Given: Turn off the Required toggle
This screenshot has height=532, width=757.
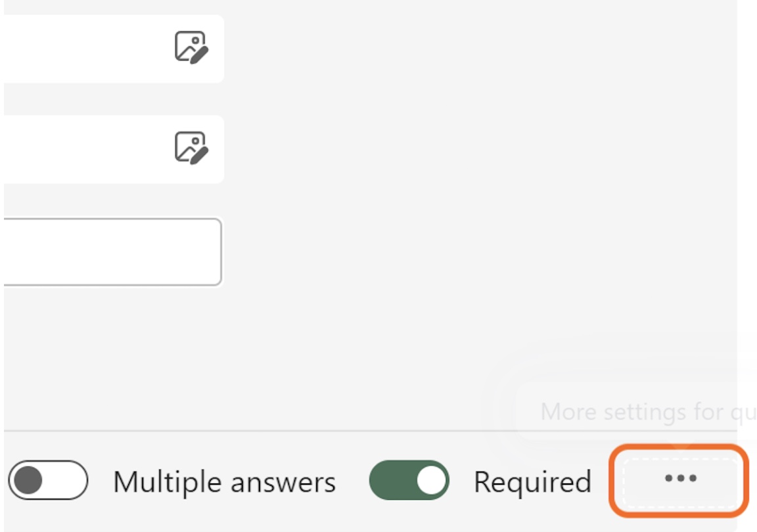Looking at the screenshot, I should 409,480.
